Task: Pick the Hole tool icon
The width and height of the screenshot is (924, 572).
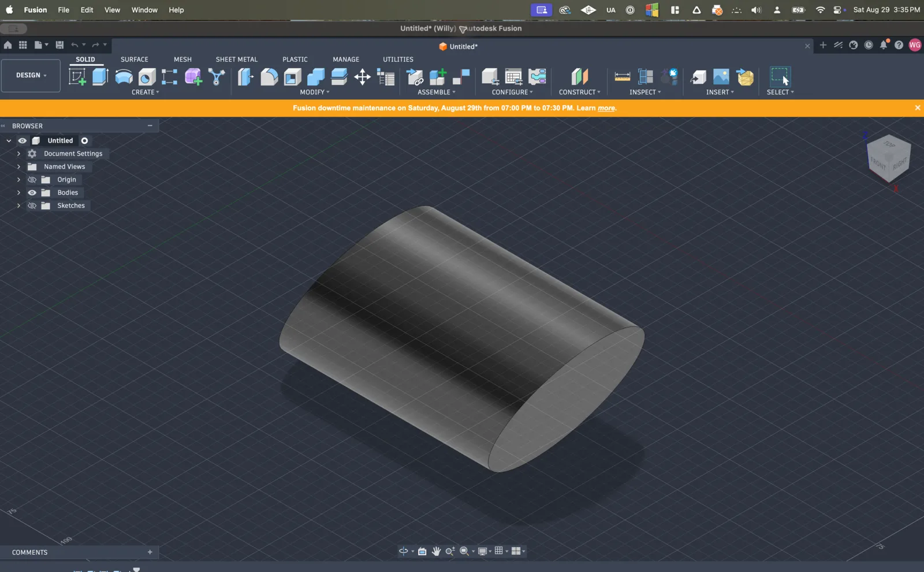Action: click(x=147, y=76)
